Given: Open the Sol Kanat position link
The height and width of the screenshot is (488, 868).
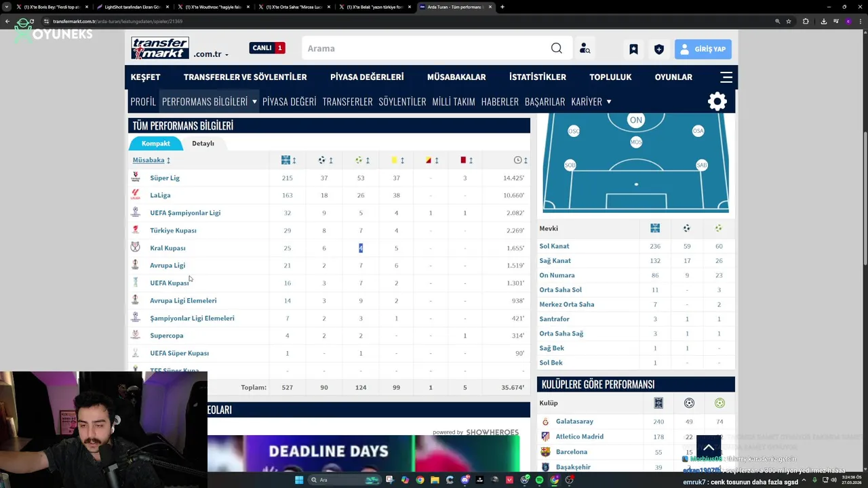Looking at the screenshot, I should (x=554, y=246).
